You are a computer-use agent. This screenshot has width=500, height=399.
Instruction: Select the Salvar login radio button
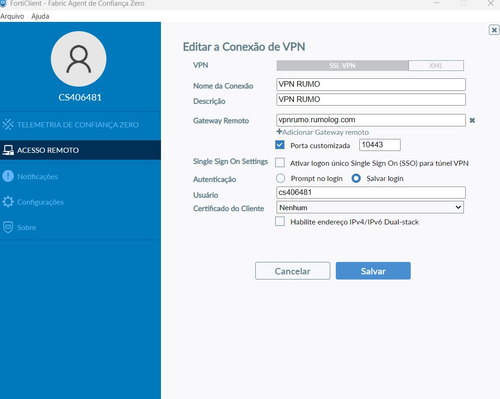356,178
